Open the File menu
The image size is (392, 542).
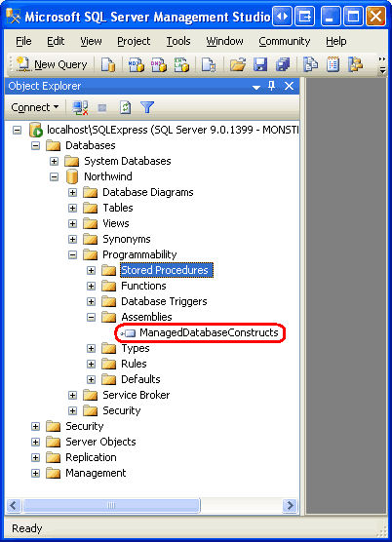23,41
